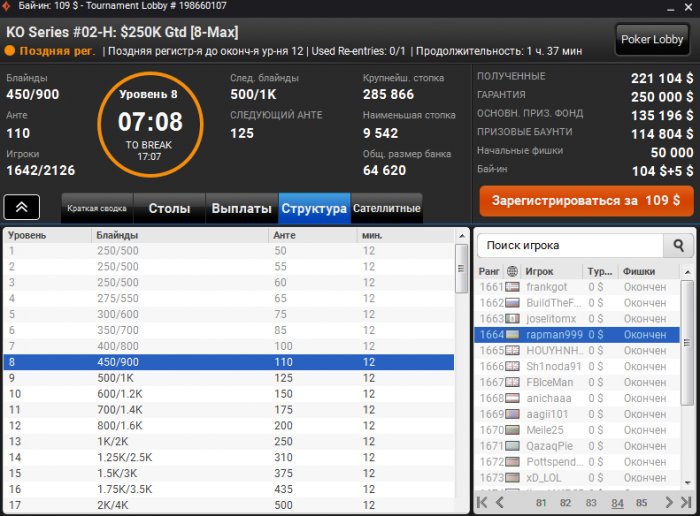Click the Поиск игрока search field
Image resolution: width=700 pixels, height=516 pixels.
(570, 245)
